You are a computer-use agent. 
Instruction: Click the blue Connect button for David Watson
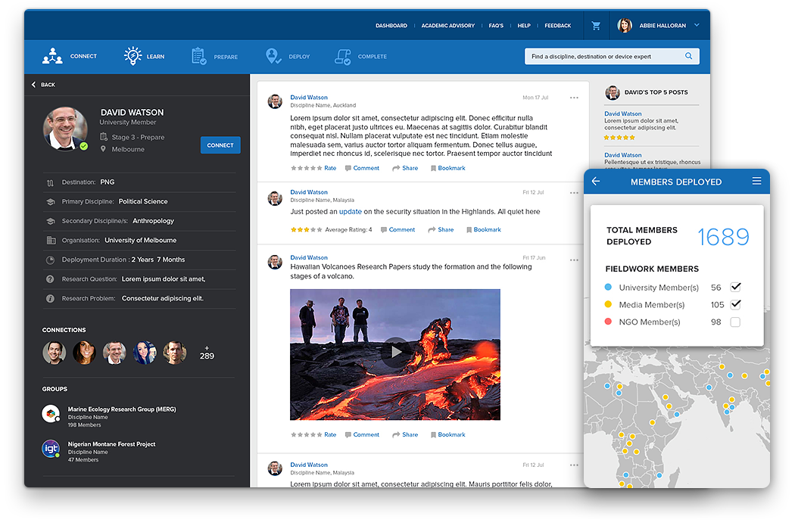pyautogui.click(x=220, y=145)
